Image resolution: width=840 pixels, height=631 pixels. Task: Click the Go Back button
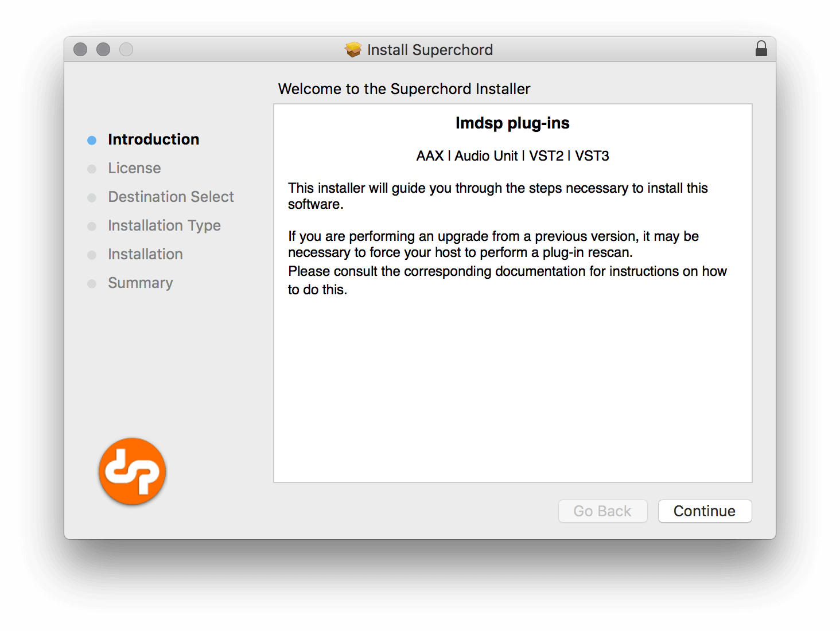[602, 511]
